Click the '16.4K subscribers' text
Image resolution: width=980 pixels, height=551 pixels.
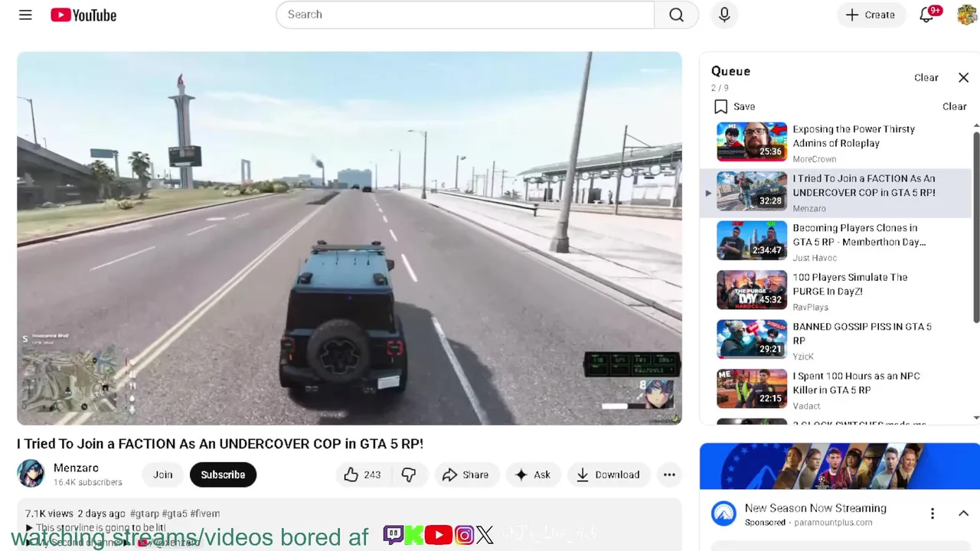(x=88, y=482)
